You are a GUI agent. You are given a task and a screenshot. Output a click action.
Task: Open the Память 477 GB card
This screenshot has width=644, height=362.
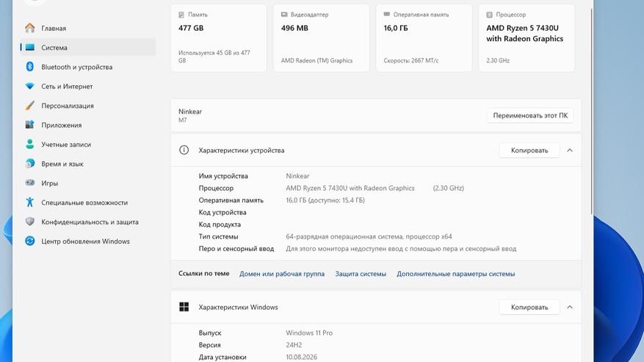(x=219, y=37)
